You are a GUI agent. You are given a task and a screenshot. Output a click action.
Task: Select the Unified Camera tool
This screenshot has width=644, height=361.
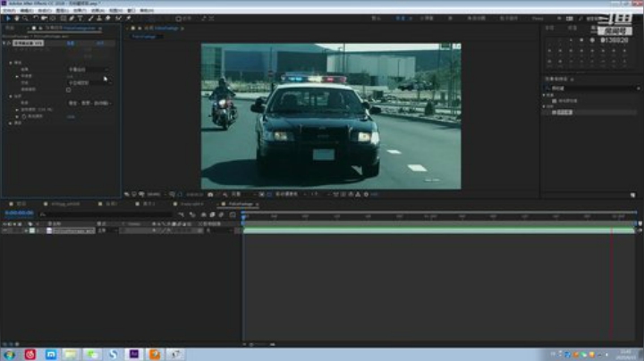[x=44, y=19]
